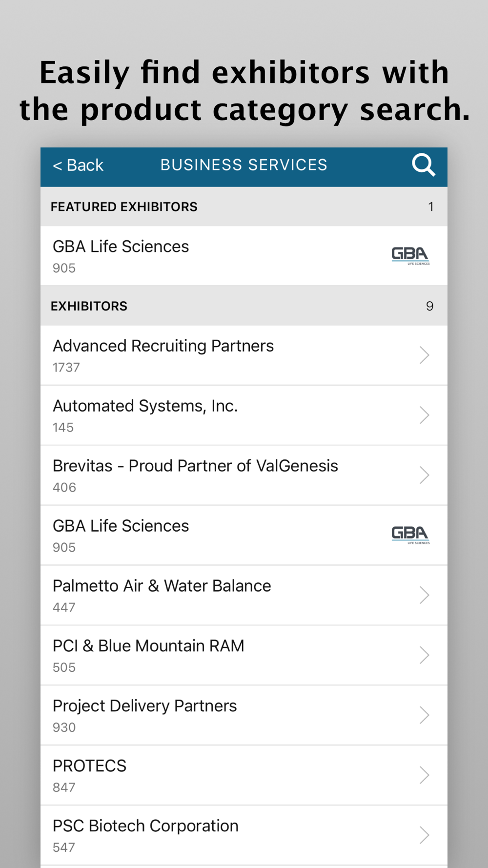The width and height of the screenshot is (488, 868).
Task: Tap the PSC Biotech Corporation chevron
Action: point(424,836)
